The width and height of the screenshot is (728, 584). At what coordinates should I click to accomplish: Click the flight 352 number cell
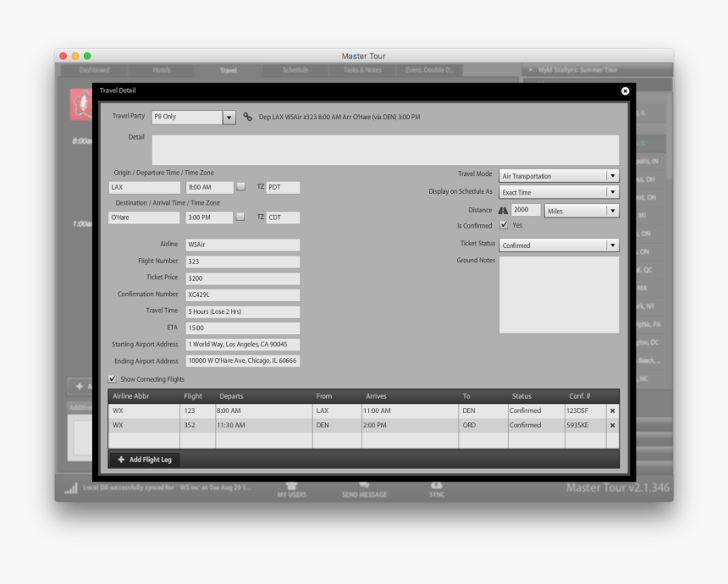click(x=197, y=425)
